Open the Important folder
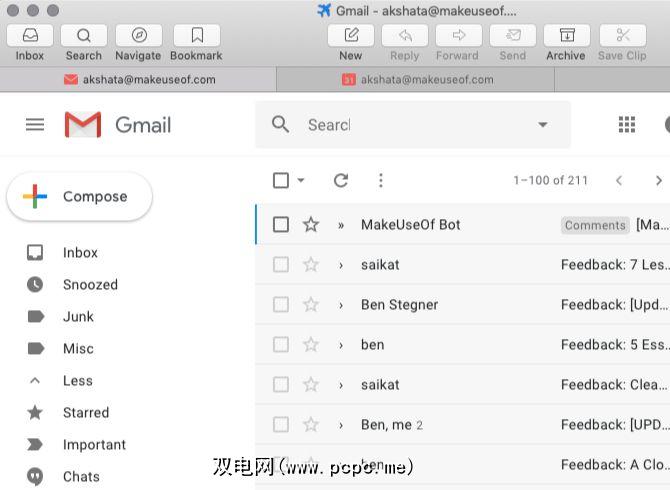This screenshot has width=670, height=490. pos(94,445)
